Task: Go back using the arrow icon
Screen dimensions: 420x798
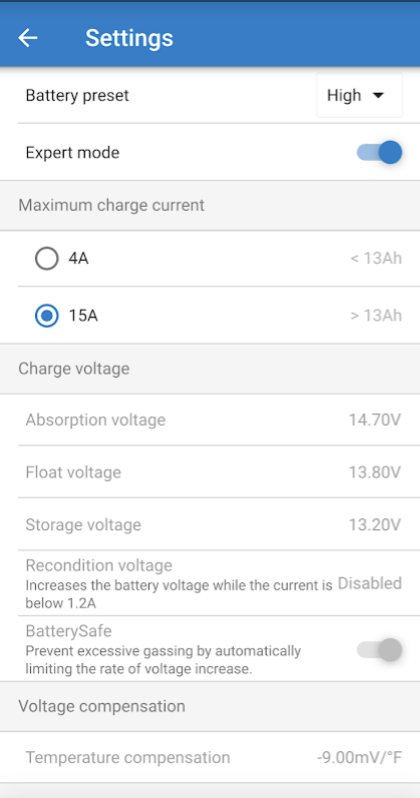Action: coord(27,38)
